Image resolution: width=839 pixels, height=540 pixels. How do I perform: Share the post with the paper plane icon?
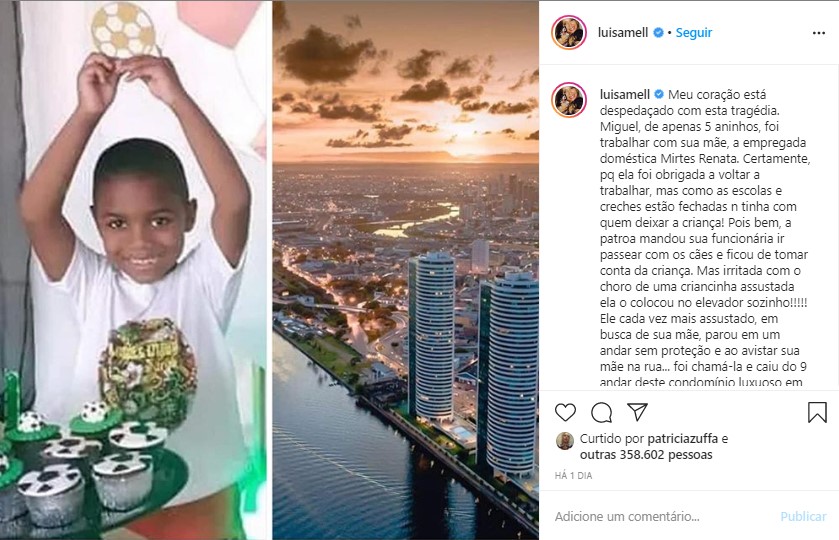(x=637, y=412)
